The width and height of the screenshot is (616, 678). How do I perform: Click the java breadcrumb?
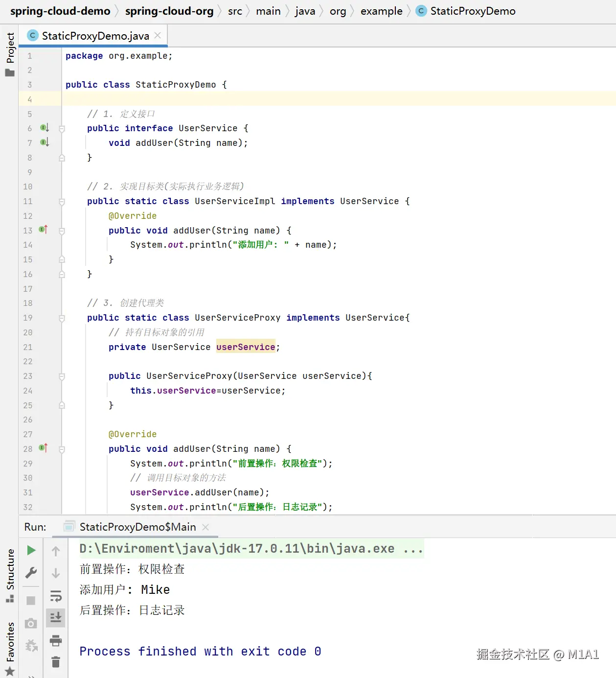pos(305,11)
